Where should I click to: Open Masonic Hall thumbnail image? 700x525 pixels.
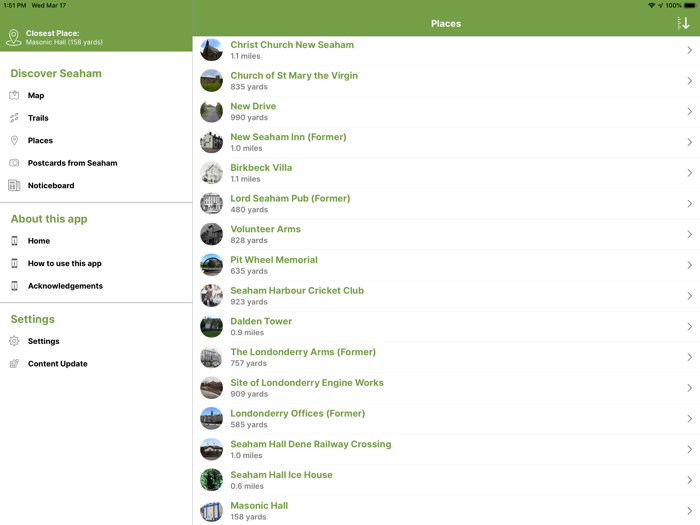[x=211, y=511]
